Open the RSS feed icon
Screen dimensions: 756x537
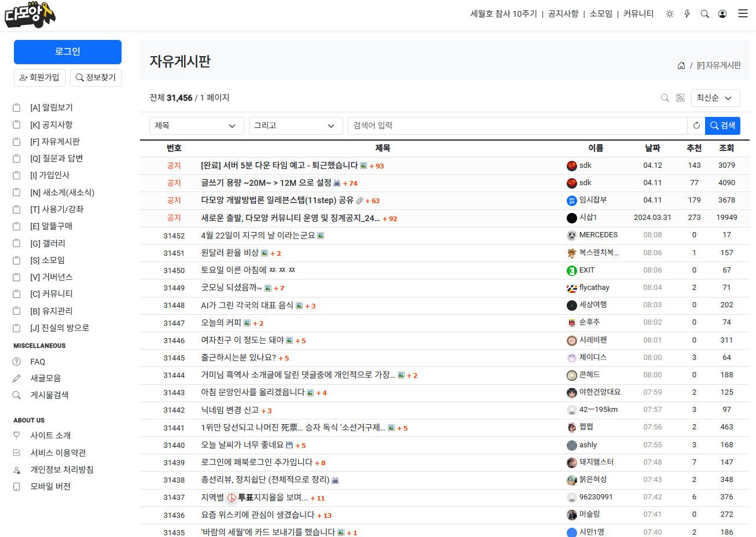tap(680, 98)
